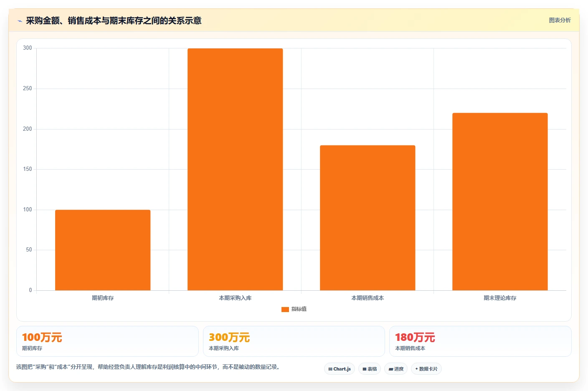Select the 本期采购入库 bar
Screen dimensions: 588x391
[235, 169]
